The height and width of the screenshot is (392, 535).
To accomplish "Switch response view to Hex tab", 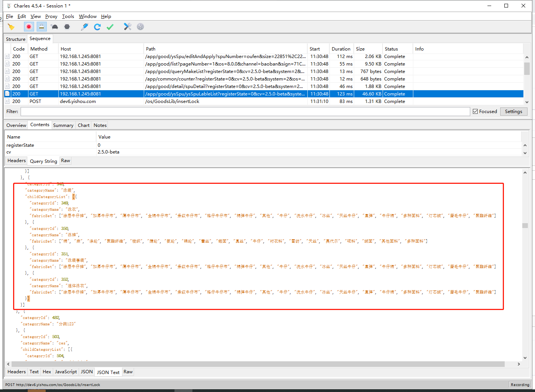I will 47,372.
